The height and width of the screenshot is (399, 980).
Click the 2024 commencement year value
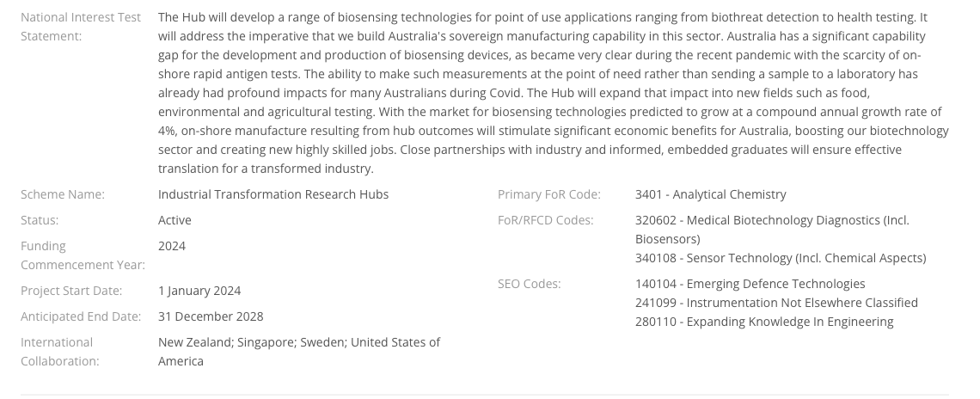click(x=172, y=246)
